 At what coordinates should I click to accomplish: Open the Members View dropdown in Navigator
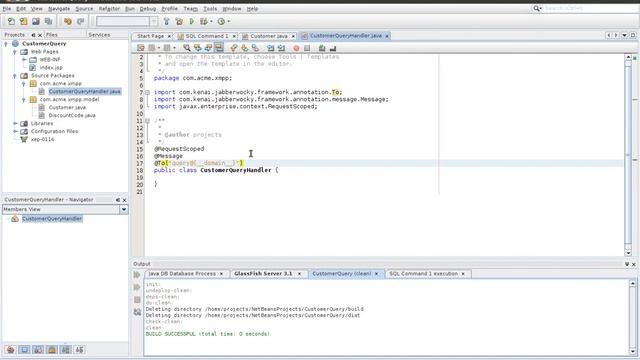point(124,209)
